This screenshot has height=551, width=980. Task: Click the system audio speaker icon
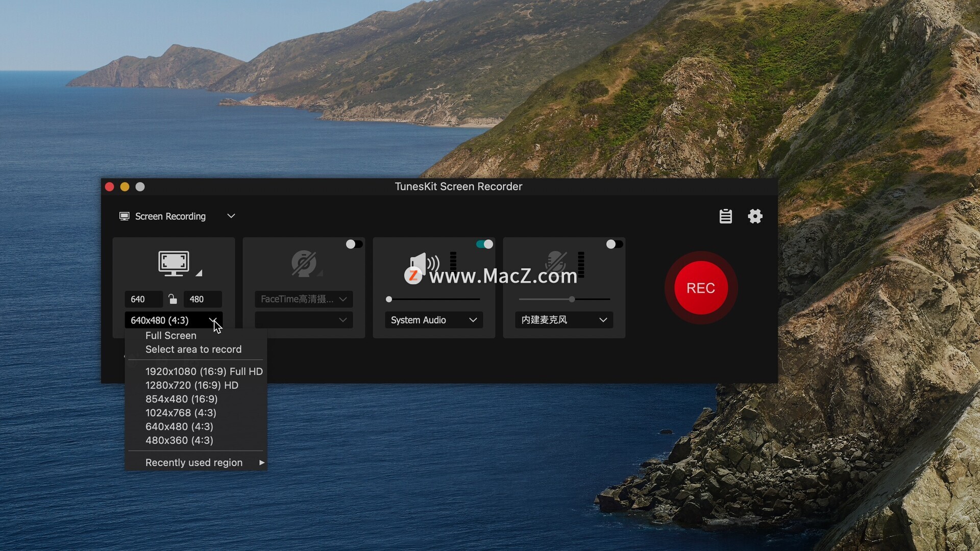[x=424, y=263]
